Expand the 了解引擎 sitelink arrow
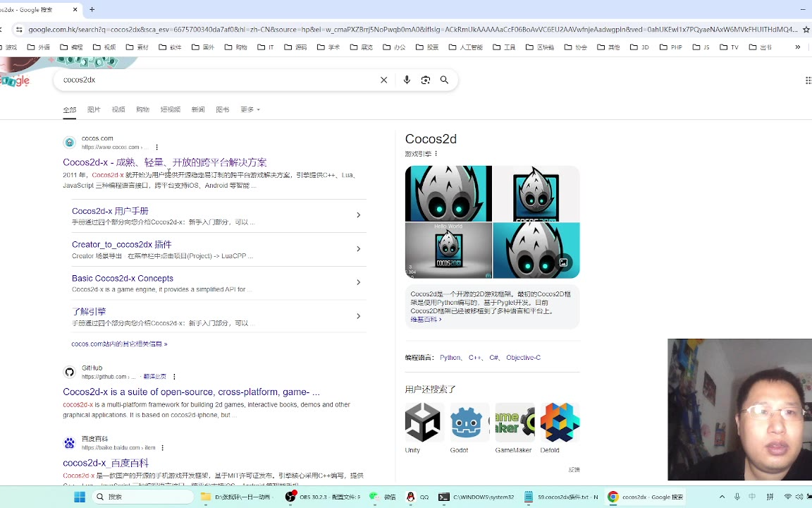 tap(358, 316)
